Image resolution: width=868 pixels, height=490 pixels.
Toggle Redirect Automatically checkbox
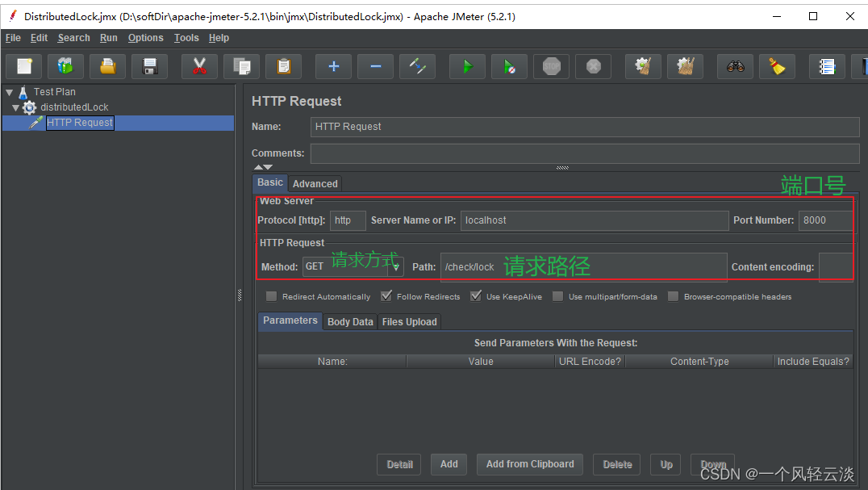point(271,297)
